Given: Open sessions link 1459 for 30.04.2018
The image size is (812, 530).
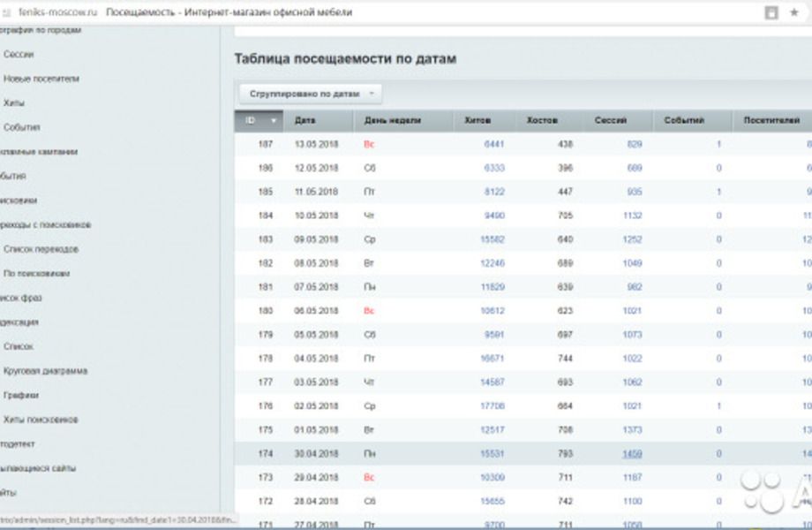Looking at the screenshot, I should [x=632, y=454].
